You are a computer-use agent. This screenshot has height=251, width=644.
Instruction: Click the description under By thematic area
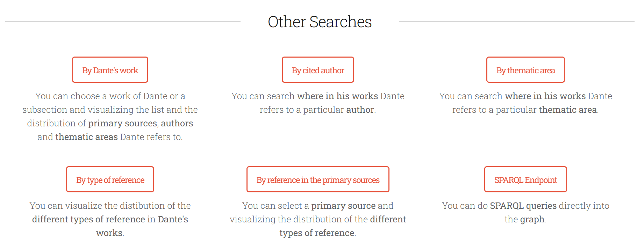pos(525,103)
